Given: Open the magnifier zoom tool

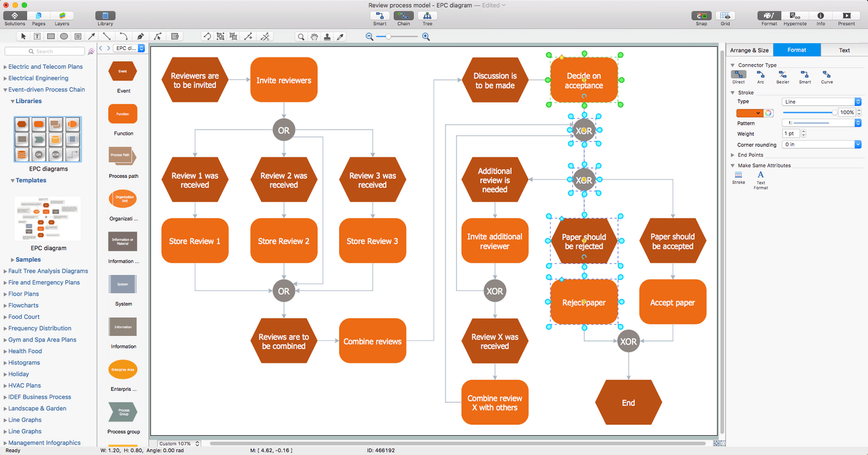Looking at the screenshot, I should [301, 36].
